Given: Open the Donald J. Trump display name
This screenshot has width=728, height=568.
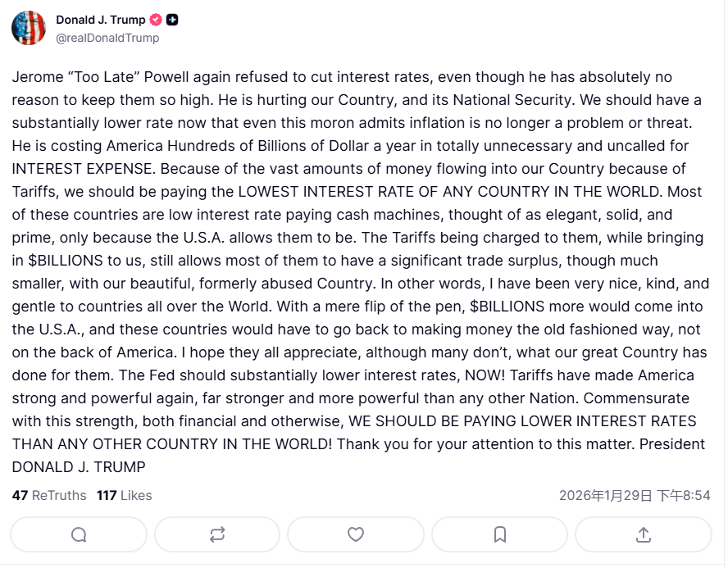Looking at the screenshot, I should 100,20.
